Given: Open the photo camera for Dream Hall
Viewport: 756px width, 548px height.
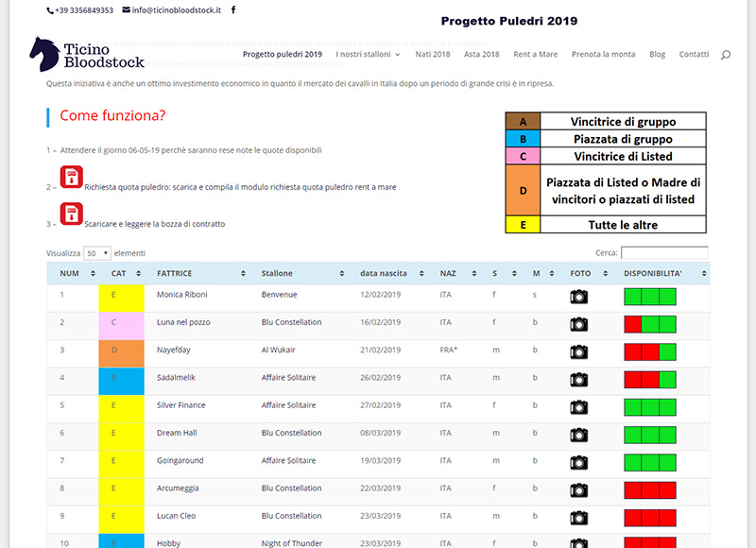Looking at the screenshot, I should pyautogui.click(x=578, y=436).
